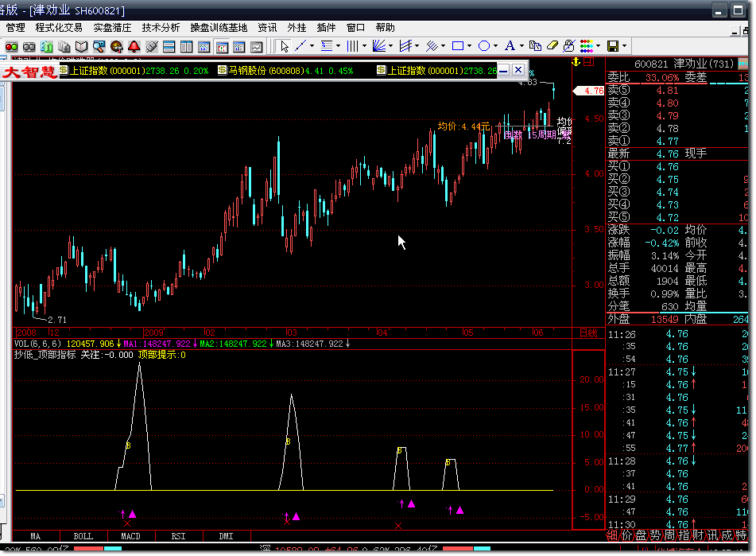
Task: Select the 细 tab in quote panel
Action: point(612,535)
